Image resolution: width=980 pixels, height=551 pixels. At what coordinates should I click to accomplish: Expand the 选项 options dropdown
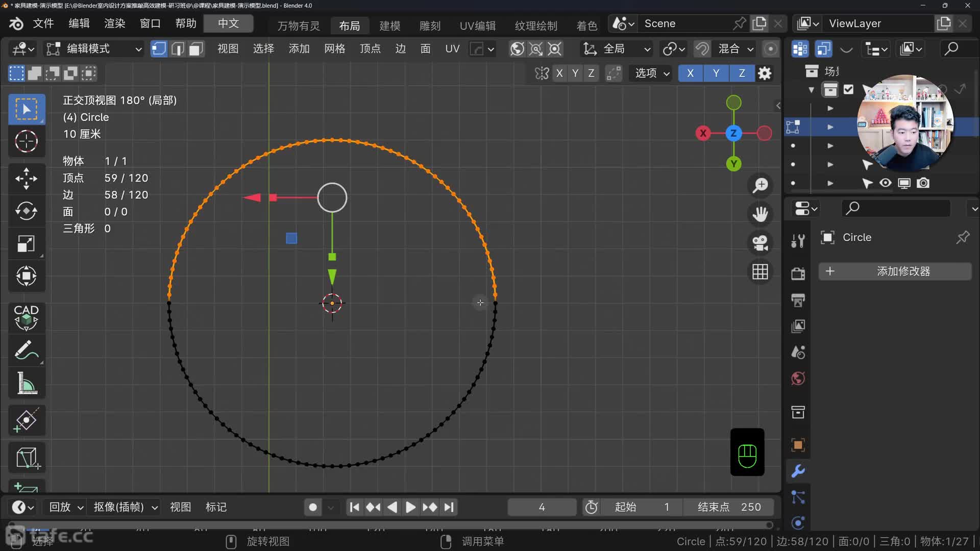[652, 73]
